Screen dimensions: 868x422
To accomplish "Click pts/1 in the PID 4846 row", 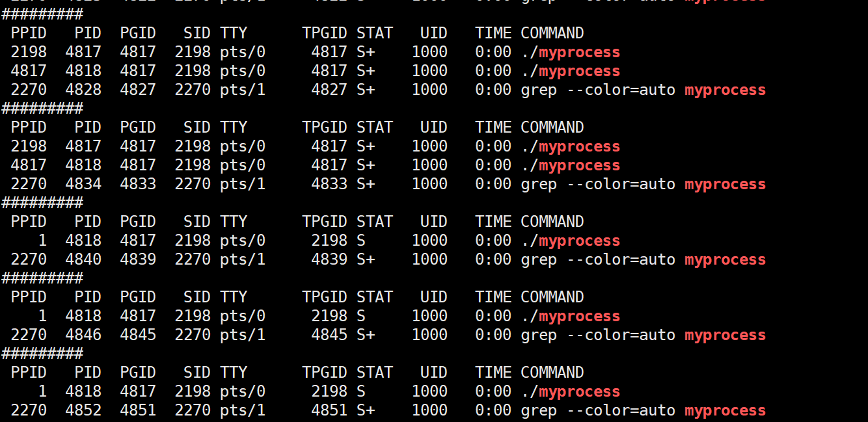I will (243, 335).
